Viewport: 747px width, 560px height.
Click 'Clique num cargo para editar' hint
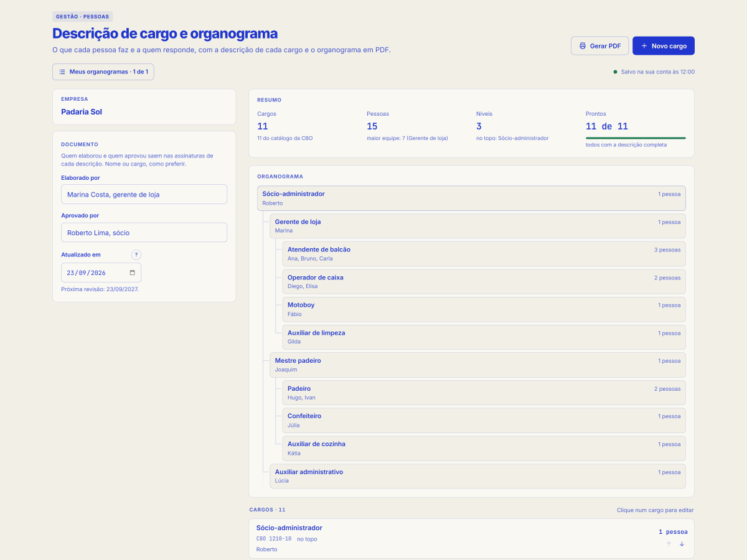(x=655, y=510)
